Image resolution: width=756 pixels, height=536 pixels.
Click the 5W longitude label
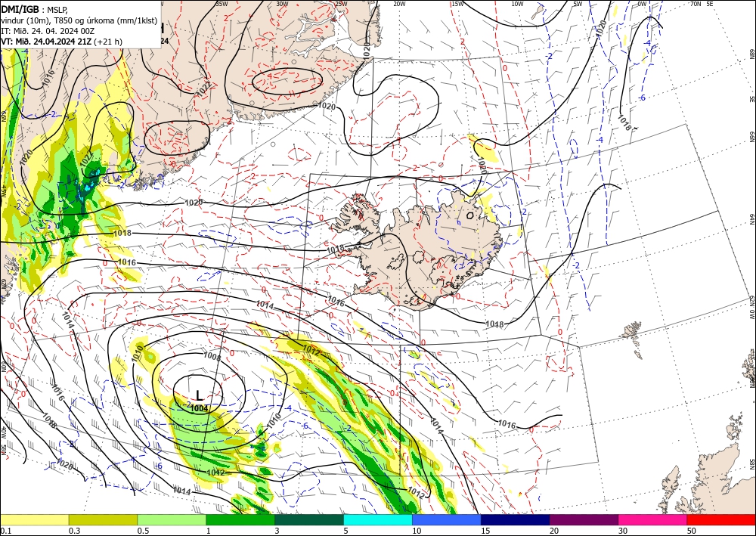(x=578, y=4)
